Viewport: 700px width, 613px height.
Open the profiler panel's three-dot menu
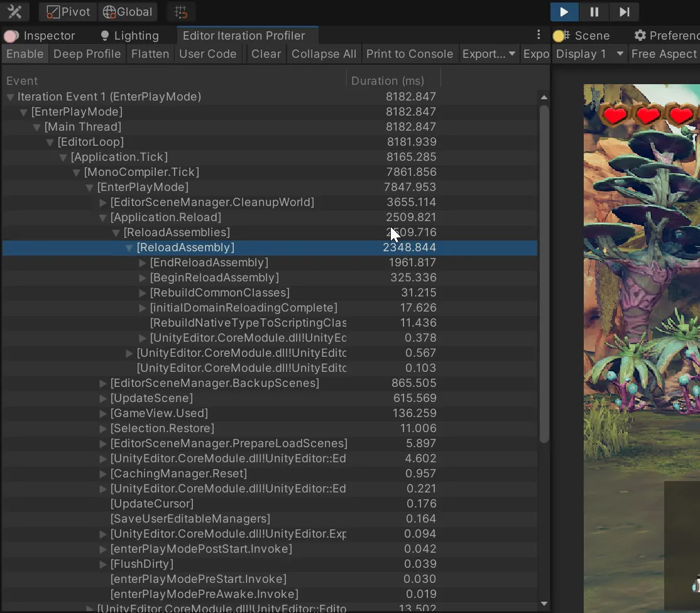(x=539, y=35)
